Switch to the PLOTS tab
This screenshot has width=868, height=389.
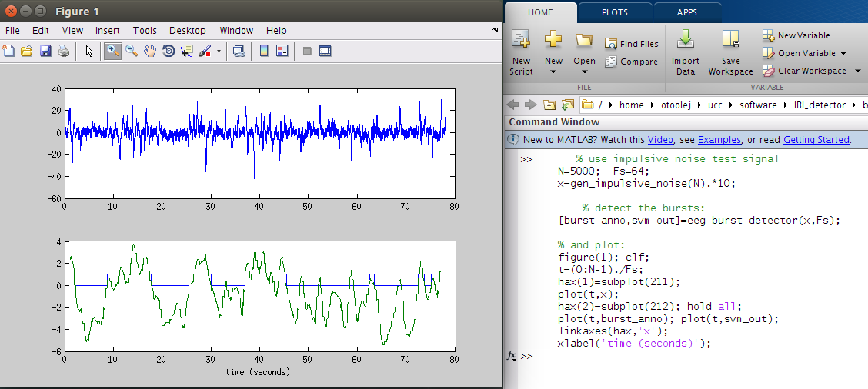pos(614,12)
